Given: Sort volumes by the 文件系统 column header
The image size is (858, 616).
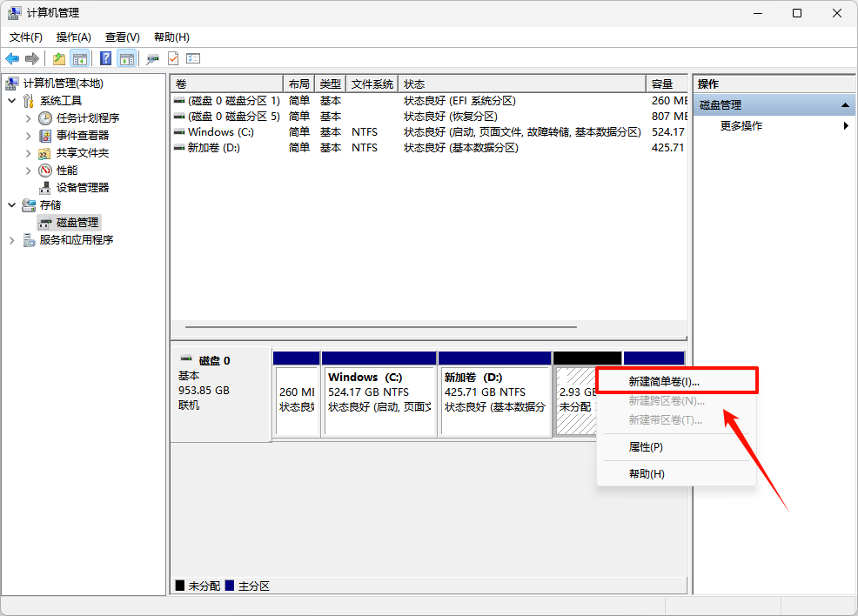Looking at the screenshot, I should (x=372, y=84).
